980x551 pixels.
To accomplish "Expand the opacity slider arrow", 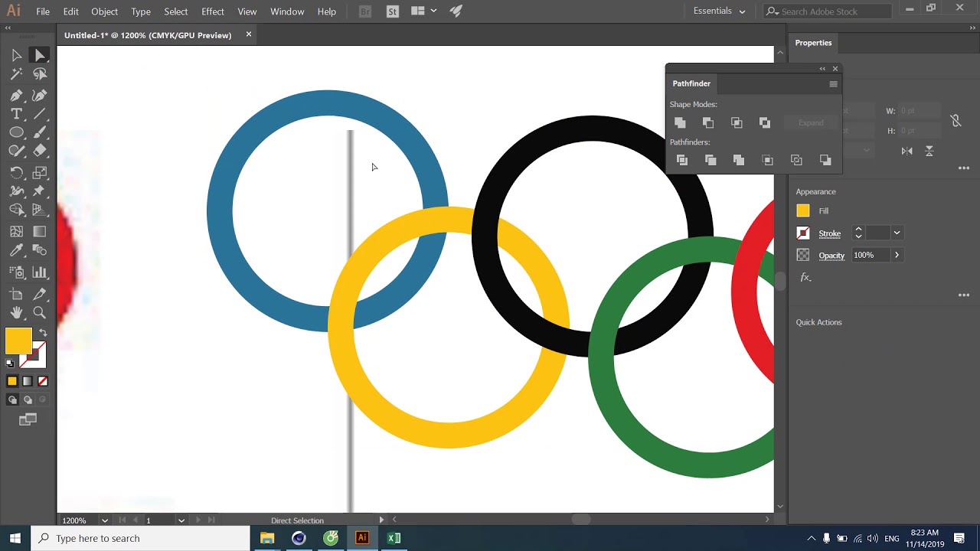I will [x=897, y=256].
